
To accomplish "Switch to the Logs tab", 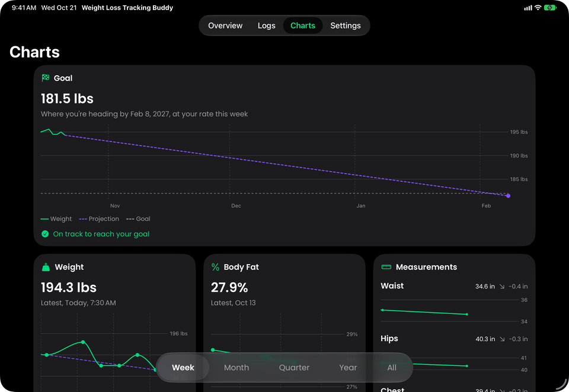I will click(266, 25).
